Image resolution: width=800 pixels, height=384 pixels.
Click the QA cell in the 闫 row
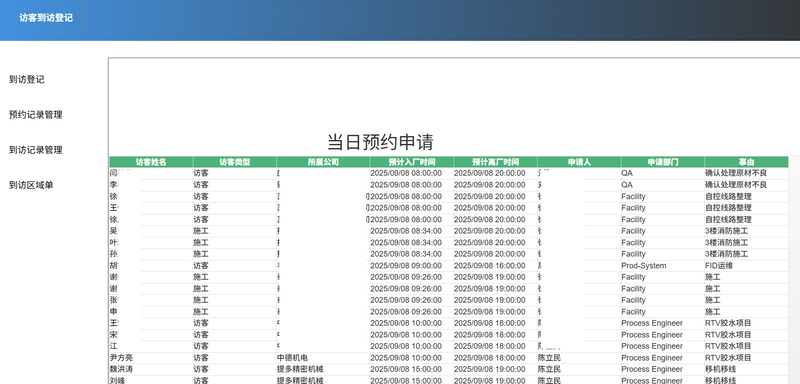tap(627, 173)
